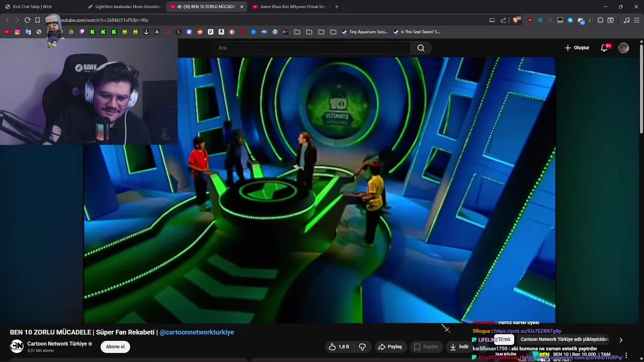Image resolution: width=644 pixels, height=362 pixels.
Task: Open the @cartoonnetworkturkiye link in title
Action: pyautogui.click(x=197, y=332)
